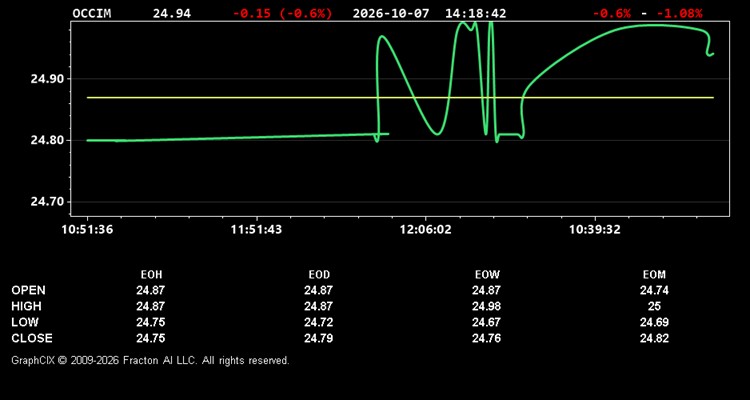
Task: Click the date 2026-10-07
Action: (393, 13)
